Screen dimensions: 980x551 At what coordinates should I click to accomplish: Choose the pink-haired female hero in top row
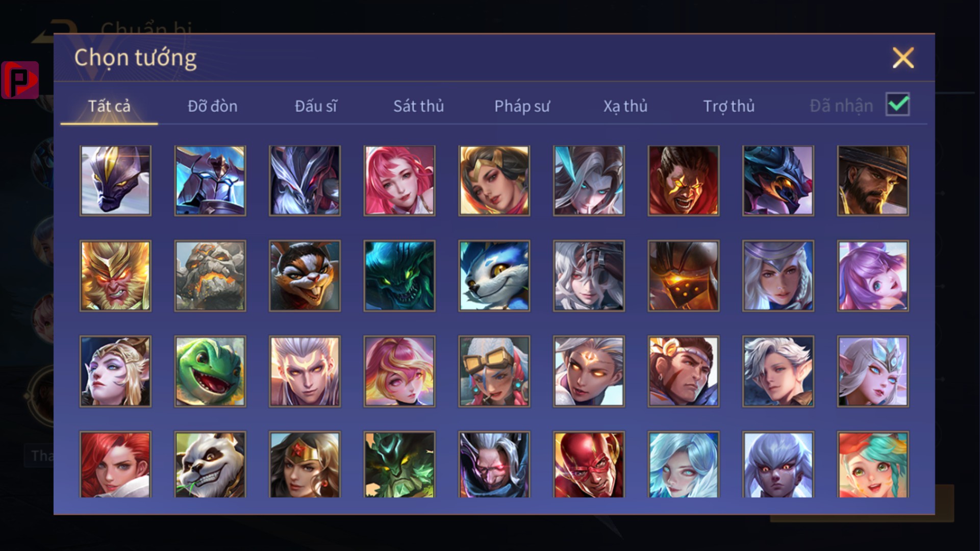[x=399, y=181]
